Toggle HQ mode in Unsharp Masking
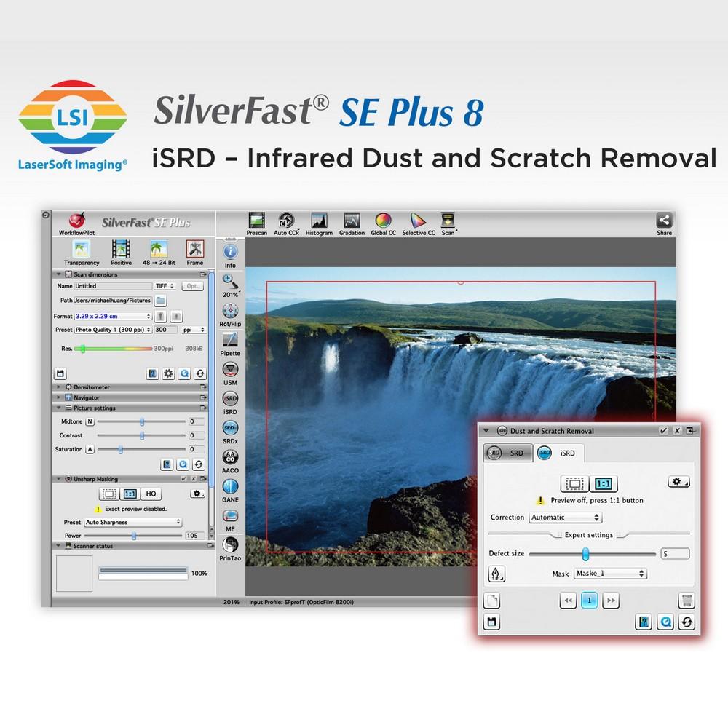Screen dimensions: 728x717 click(x=151, y=494)
